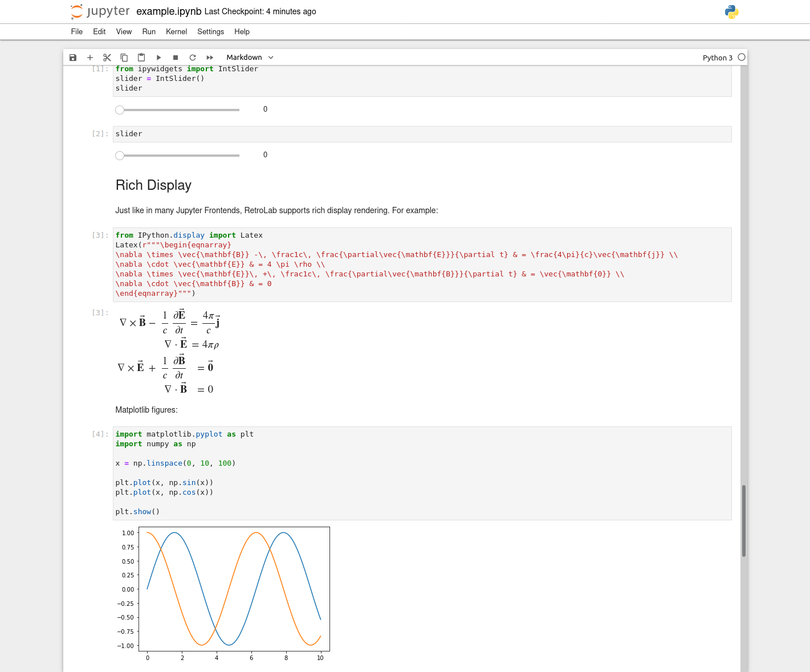Insert a new cell with plus icon
This screenshot has width=810, height=672.
[x=90, y=58]
